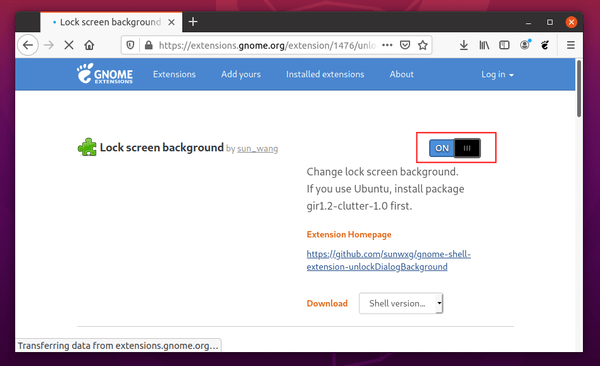Go back to the previous page
Screen dimensions: 600x366
[28, 45]
